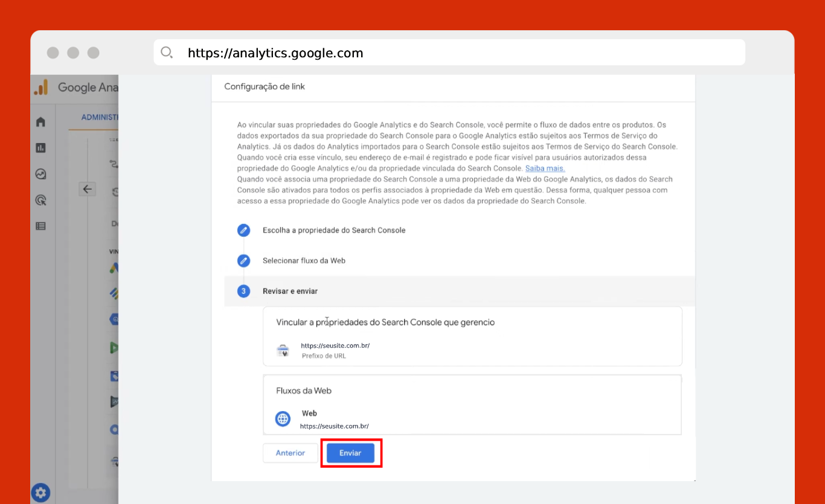The image size is (825, 504).
Task: Edit step 'Escolha a propriedade do Search Console'
Action: (x=243, y=230)
